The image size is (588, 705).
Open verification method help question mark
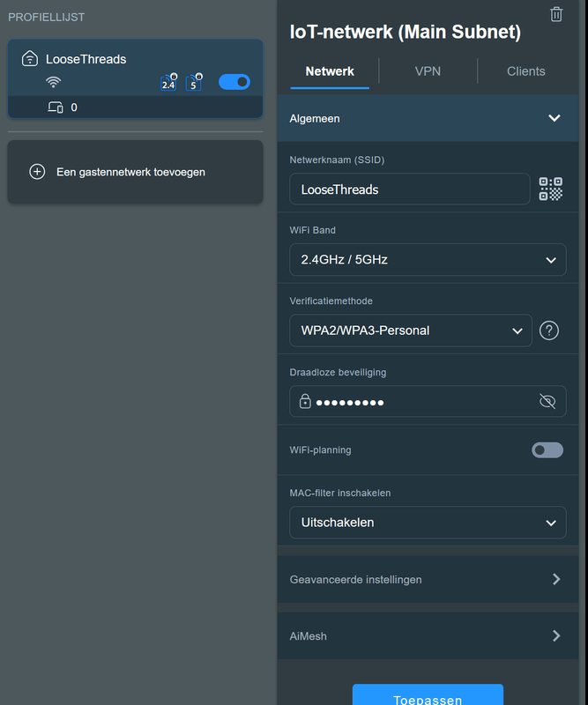(548, 330)
